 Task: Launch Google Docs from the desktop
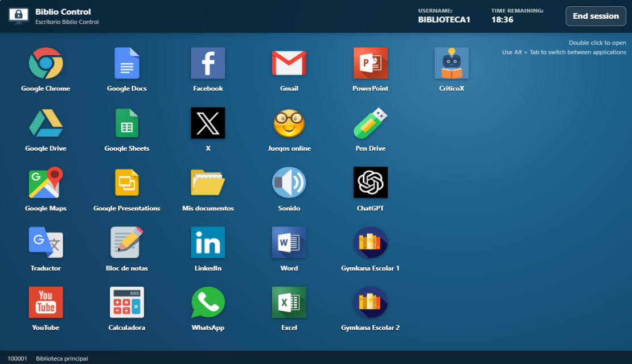pyautogui.click(x=127, y=63)
